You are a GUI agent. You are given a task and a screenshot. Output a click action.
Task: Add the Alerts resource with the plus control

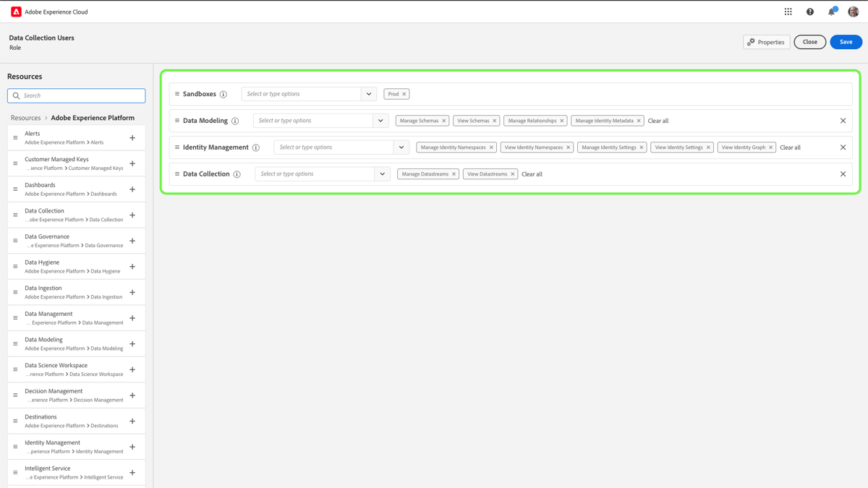(x=132, y=137)
